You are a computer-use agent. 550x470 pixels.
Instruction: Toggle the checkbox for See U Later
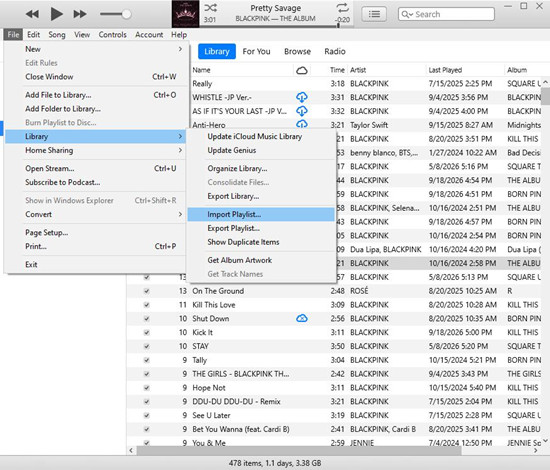147,415
